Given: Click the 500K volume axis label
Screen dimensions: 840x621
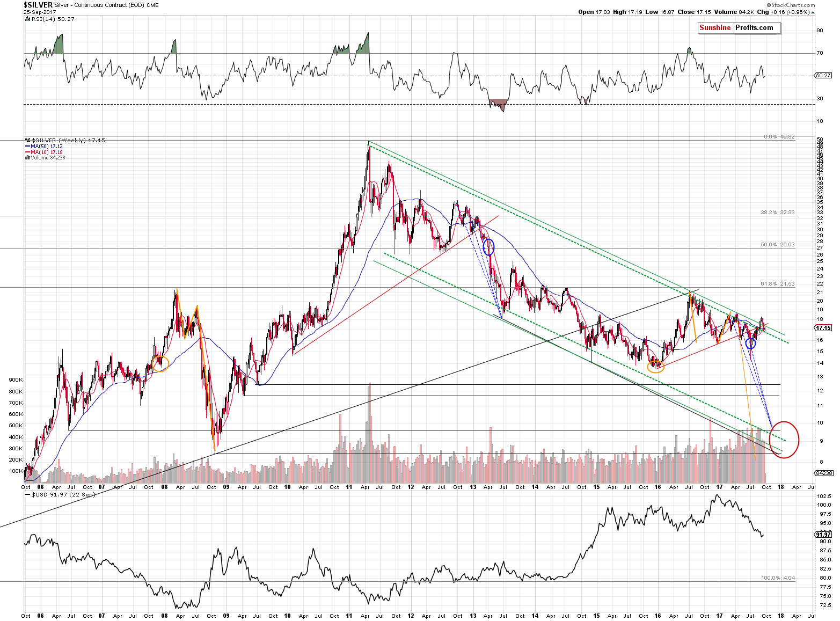Looking at the screenshot, I should tap(16, 426).
